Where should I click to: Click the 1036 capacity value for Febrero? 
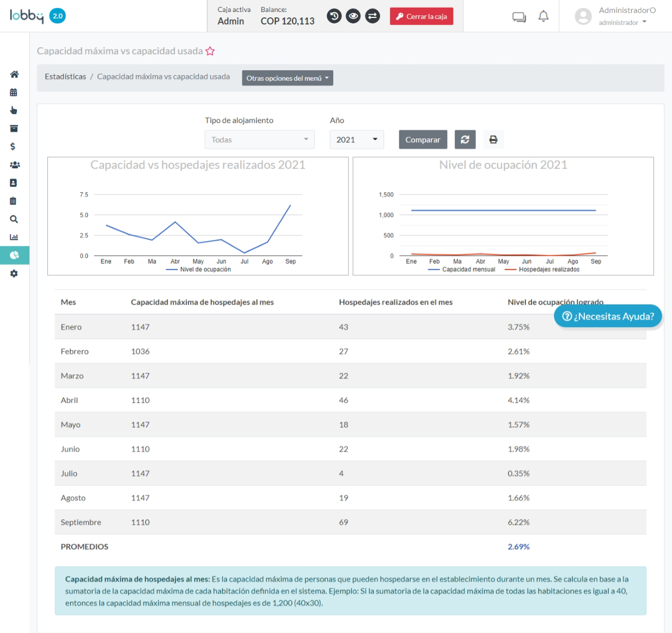140,351
